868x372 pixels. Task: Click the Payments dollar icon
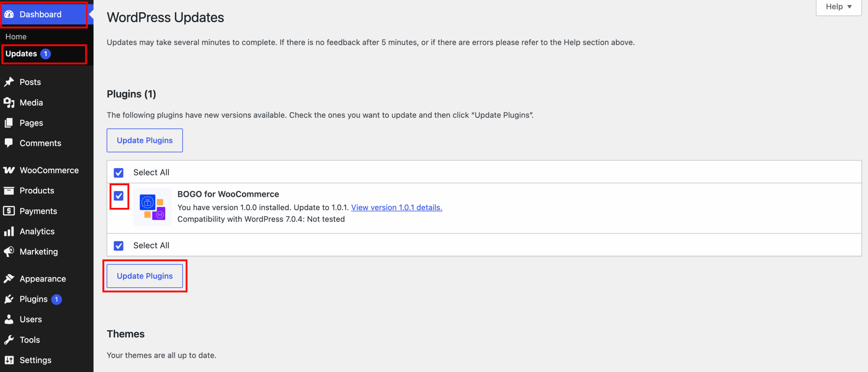[9, 211]
